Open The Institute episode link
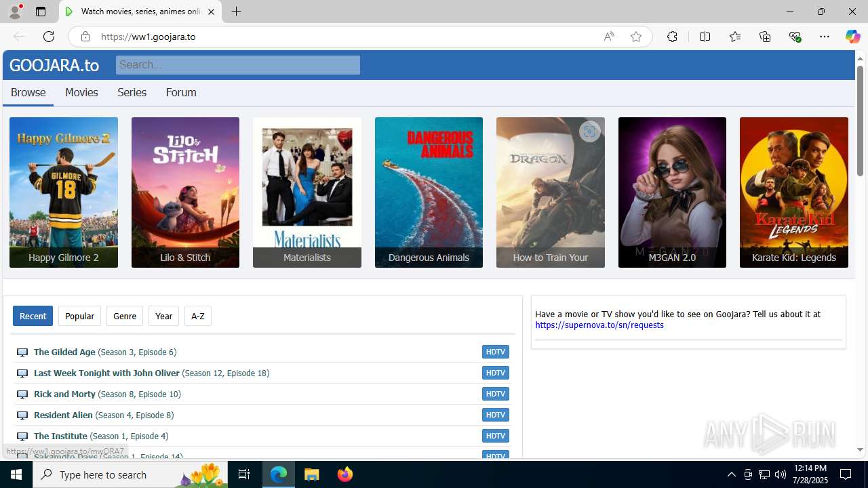 101,436
